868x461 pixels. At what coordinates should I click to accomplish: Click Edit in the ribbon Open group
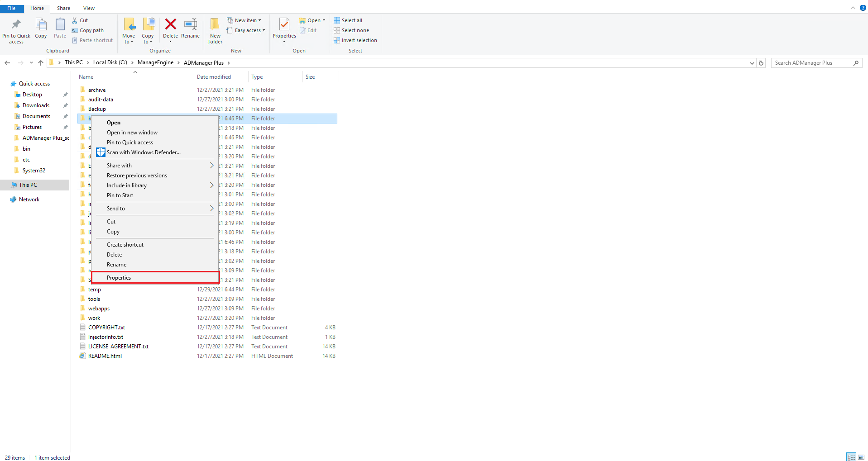308,30
